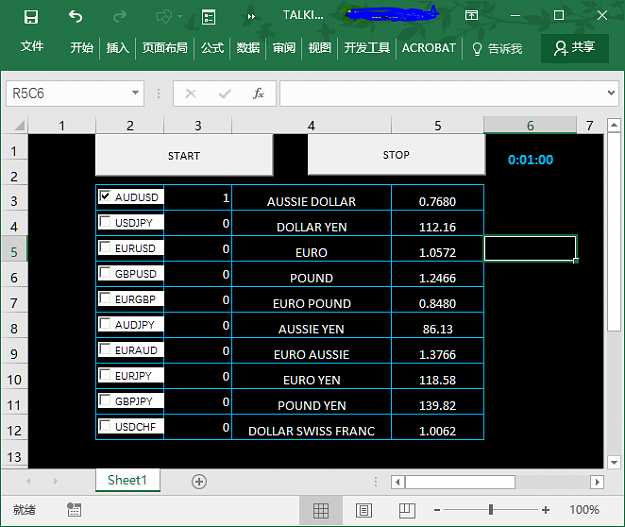Open the 开发工具 (Developer) tab
The height and width of the screenshot is (527, 625).
click(x=367, y=48)
